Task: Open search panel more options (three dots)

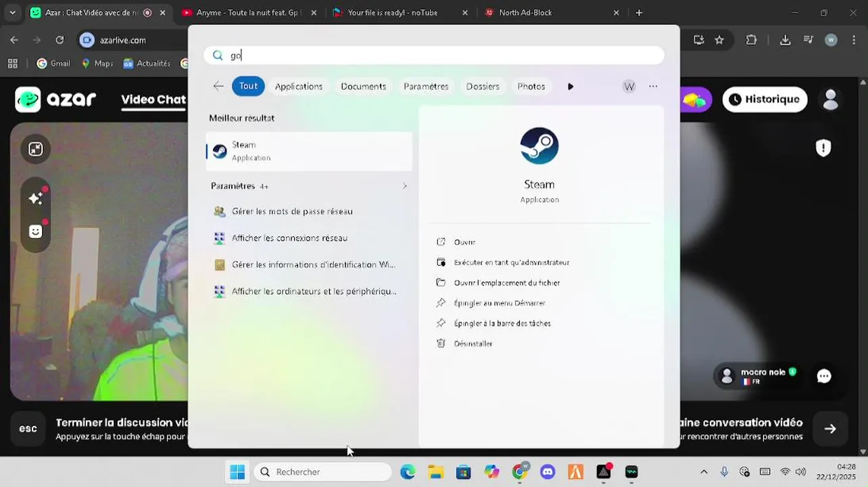Action: [653, 86]
